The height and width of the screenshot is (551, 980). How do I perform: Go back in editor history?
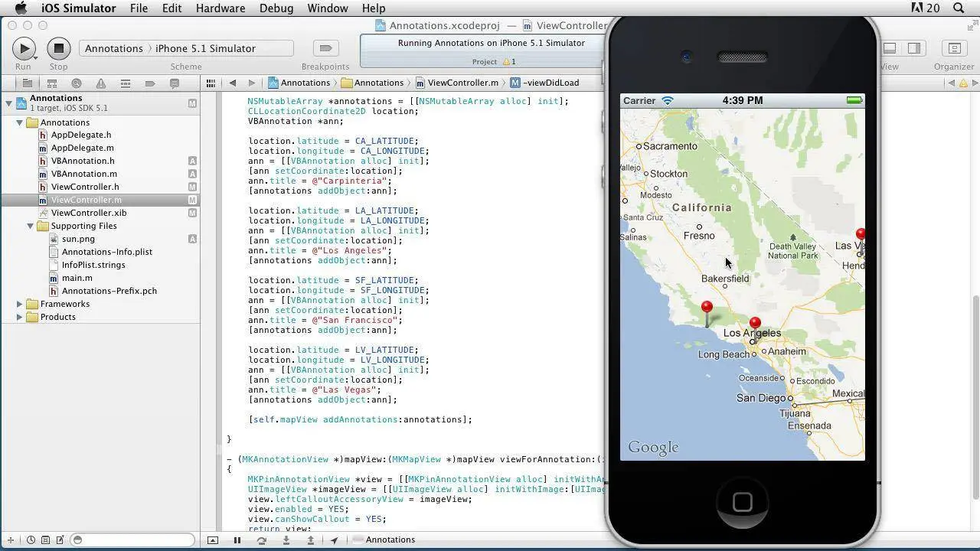click(232, 83)
